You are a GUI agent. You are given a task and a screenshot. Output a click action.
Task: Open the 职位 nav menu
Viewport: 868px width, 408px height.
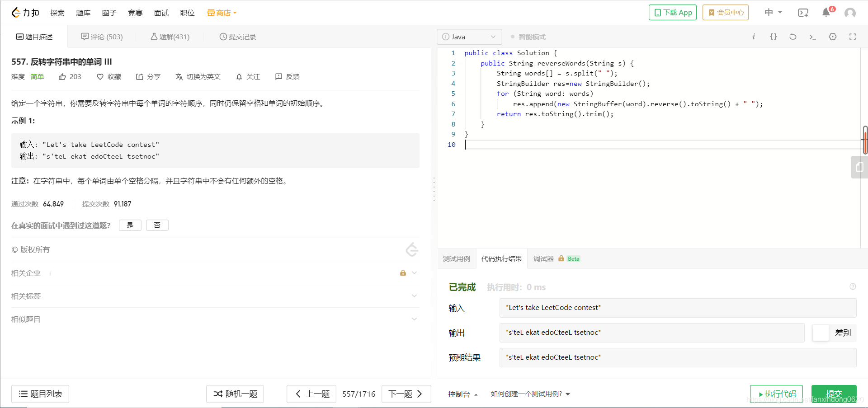click(x=187, y=13)
